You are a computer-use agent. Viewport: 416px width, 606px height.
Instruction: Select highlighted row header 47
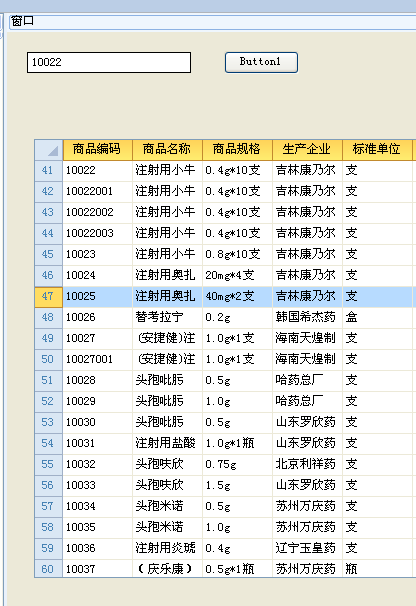[x=48, y=296]
